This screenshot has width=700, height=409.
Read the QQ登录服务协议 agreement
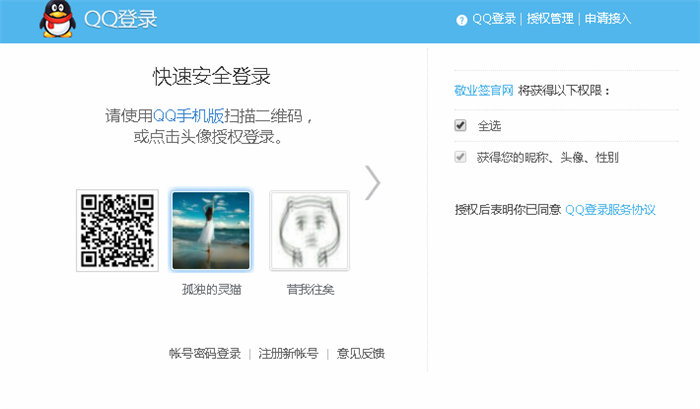610,209
